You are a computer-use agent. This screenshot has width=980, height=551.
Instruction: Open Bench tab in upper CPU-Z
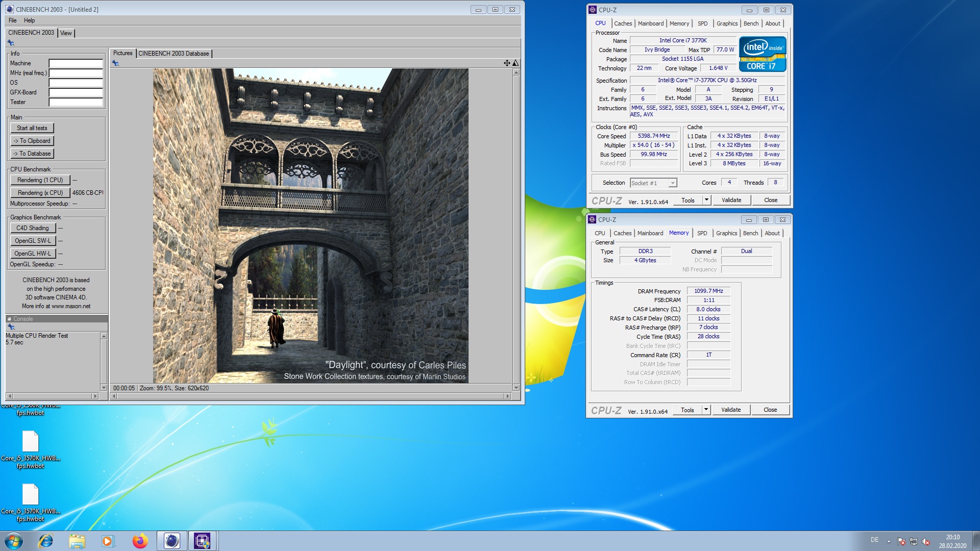tap(751, 23)
